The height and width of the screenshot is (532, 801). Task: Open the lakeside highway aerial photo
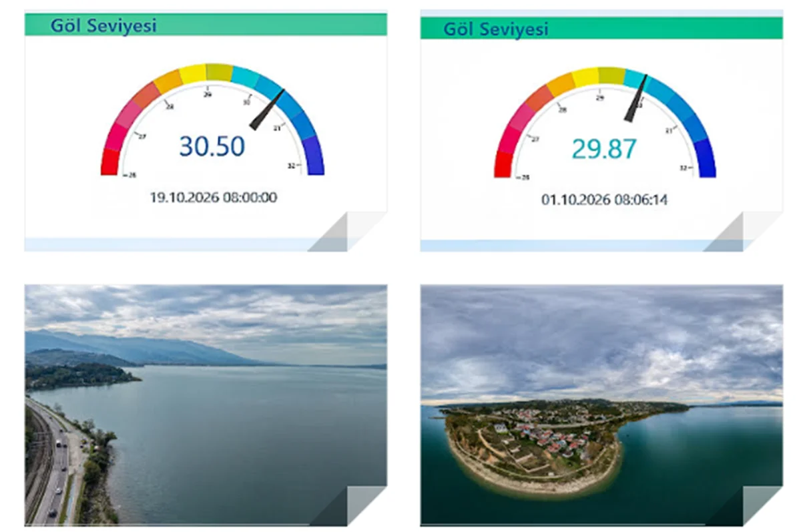pos(206,405)
